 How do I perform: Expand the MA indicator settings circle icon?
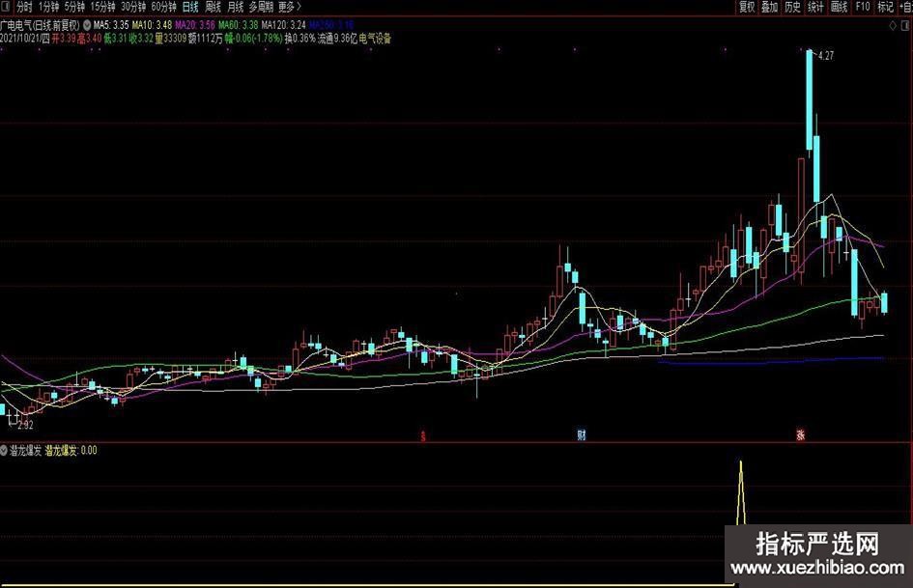click(87, 25)
